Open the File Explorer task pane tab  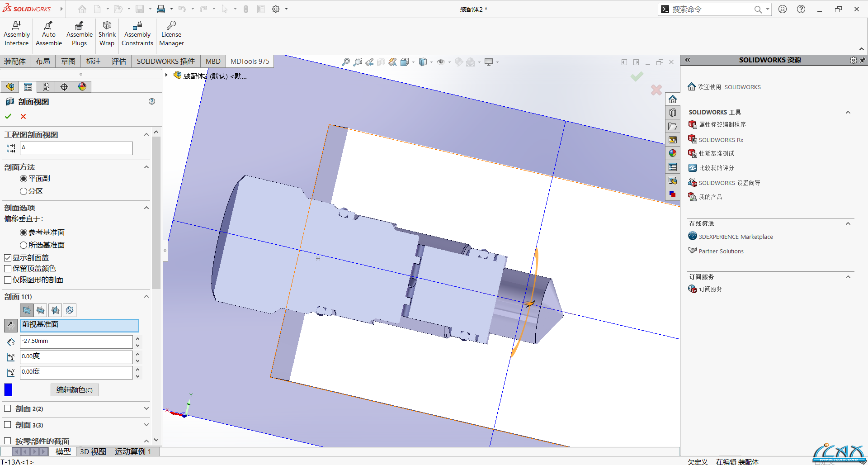point(673,126)
